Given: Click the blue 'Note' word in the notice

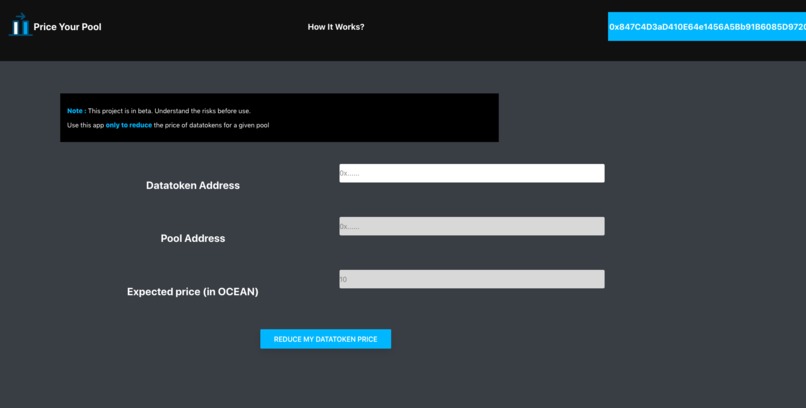Looking at the screenshot, I should tap(75, 110).
